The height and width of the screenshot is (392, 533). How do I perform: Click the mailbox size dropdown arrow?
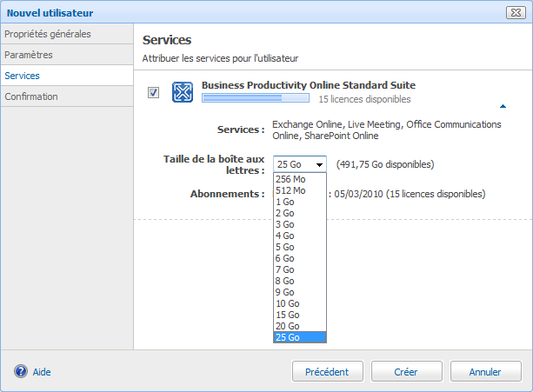pyautogui.click(x=319, y=164)
